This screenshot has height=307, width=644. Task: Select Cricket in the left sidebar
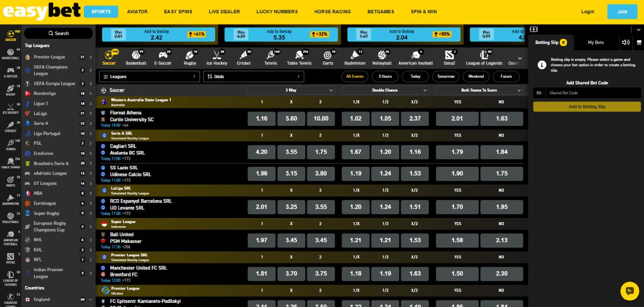coord(10,126)
